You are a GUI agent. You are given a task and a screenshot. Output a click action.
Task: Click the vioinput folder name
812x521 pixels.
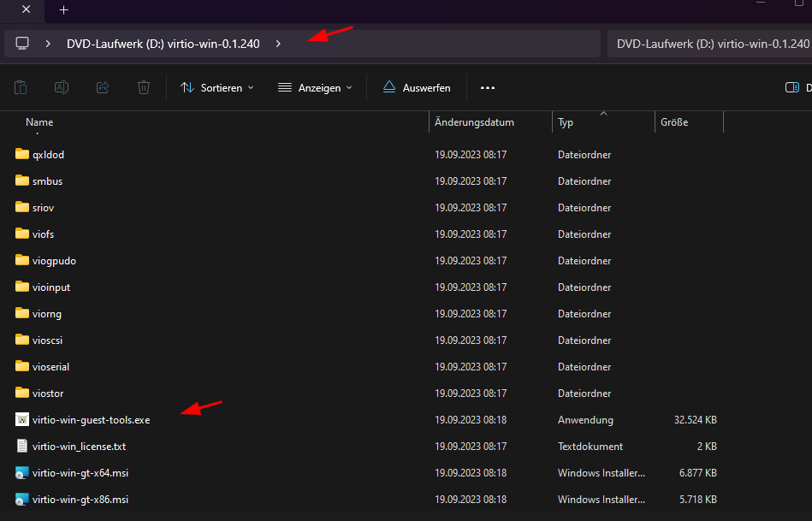tap(51, 287)
